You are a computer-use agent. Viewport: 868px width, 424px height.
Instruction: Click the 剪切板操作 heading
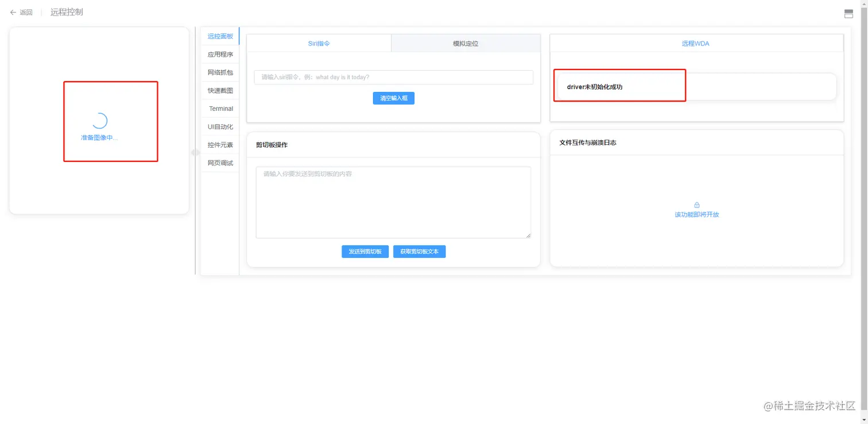[272, 145]
